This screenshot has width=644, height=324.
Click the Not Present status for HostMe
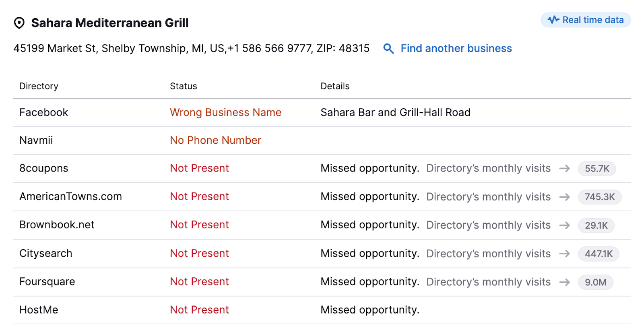[199, 310]
